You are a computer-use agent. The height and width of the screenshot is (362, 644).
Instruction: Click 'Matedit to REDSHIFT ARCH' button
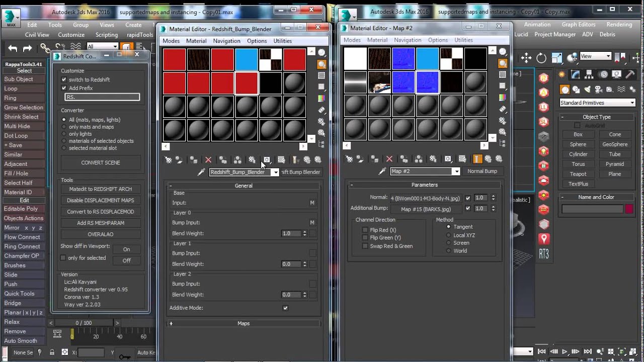pos(101,189)
